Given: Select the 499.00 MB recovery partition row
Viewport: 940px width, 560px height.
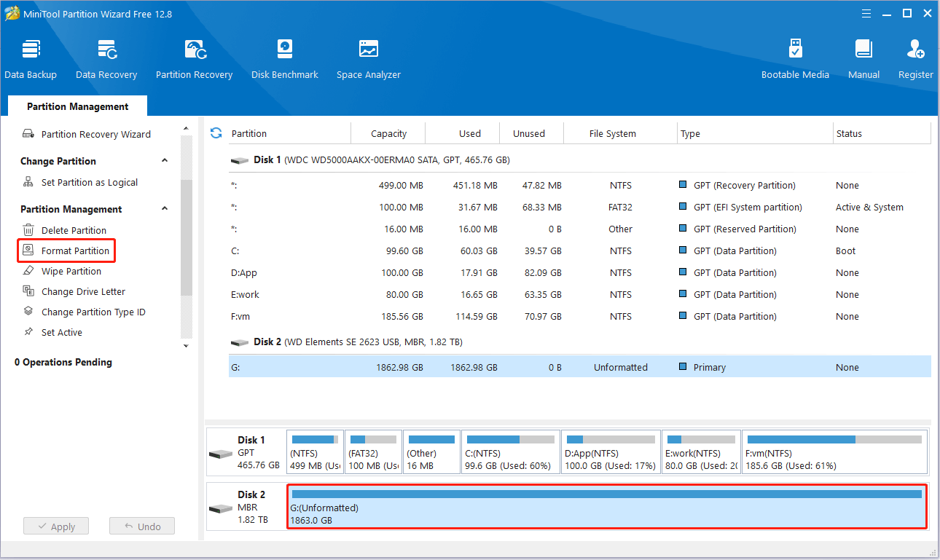Looking at the screenshot, I should 579,185.
